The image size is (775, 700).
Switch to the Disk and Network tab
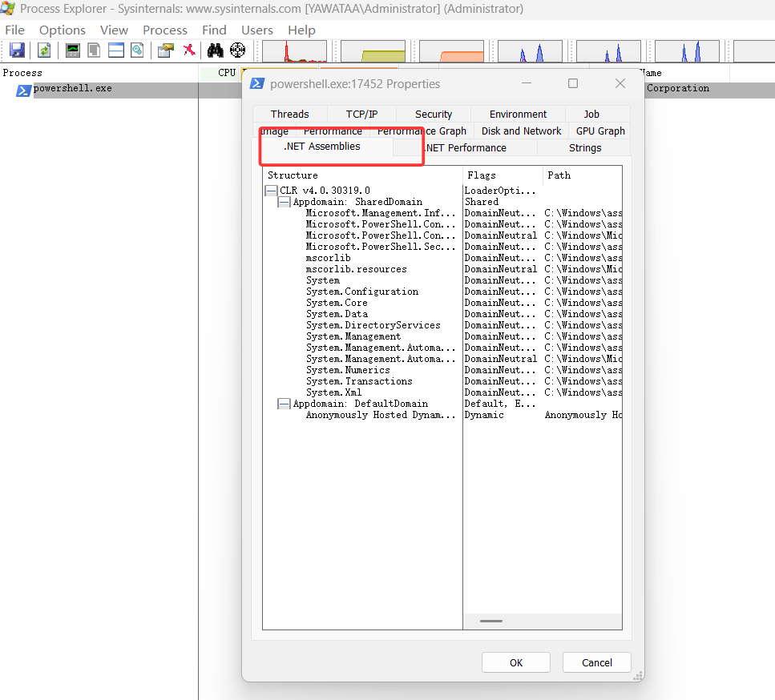tap(522, 131)
